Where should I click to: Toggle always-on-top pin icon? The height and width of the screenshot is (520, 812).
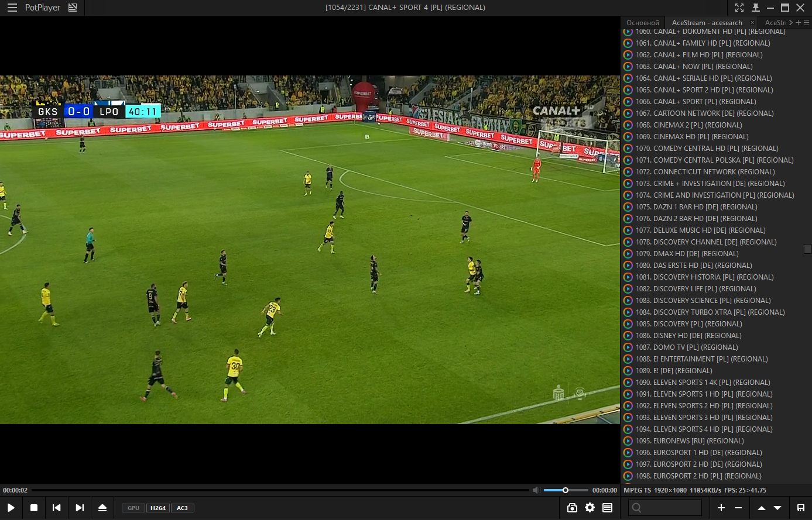(x=756, y=8)
